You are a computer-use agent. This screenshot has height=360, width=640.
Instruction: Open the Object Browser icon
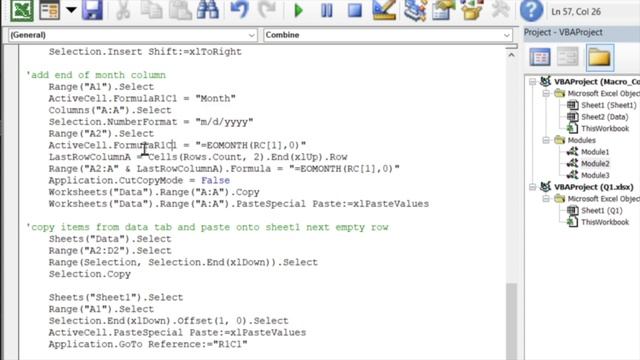click(x=472, y=10)
